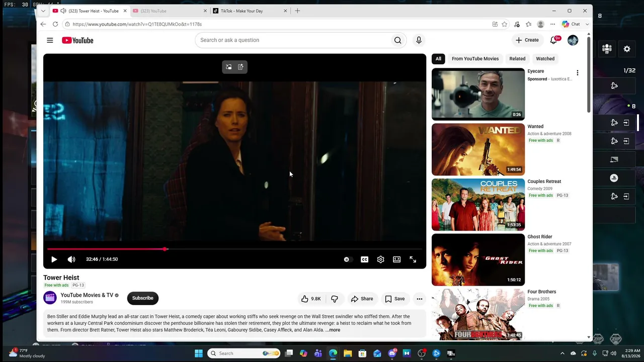Go to YouTube home via logo
The image size is (644, 362).
click(x=77, y=40)
